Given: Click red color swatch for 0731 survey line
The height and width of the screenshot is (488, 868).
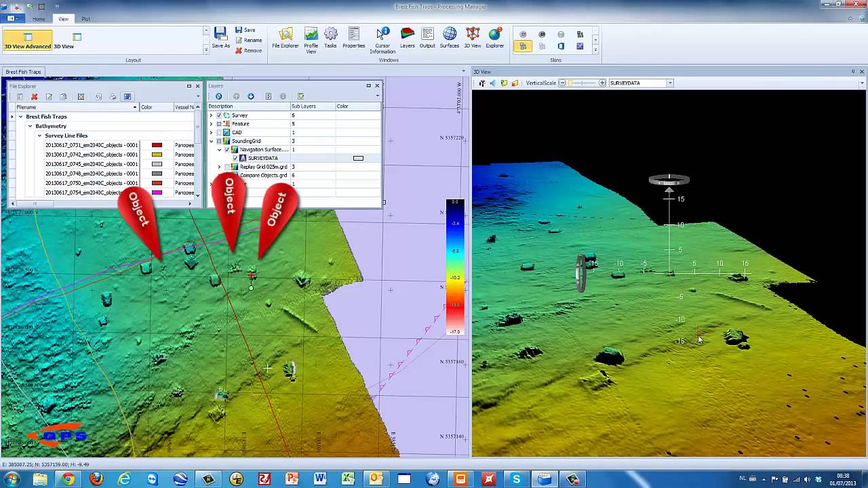Looking at the screenshot, I should (x=157, y=145).
